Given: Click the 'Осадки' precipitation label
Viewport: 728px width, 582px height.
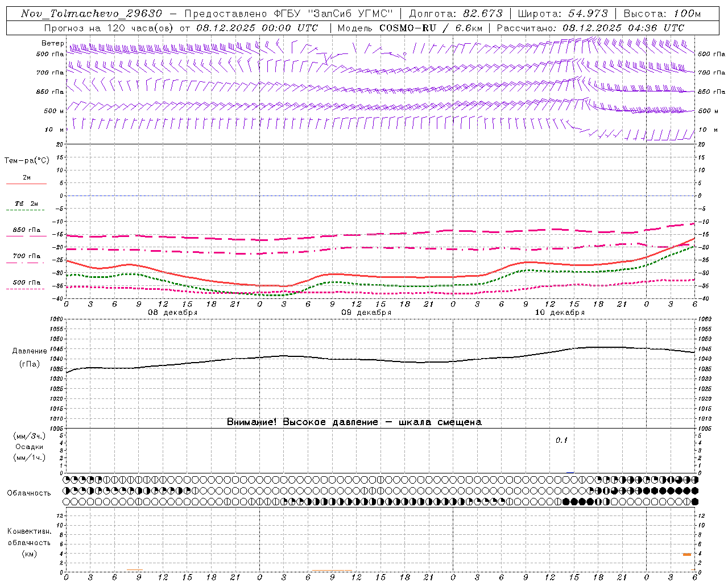Looking at the screenshot, I should 30,447.
